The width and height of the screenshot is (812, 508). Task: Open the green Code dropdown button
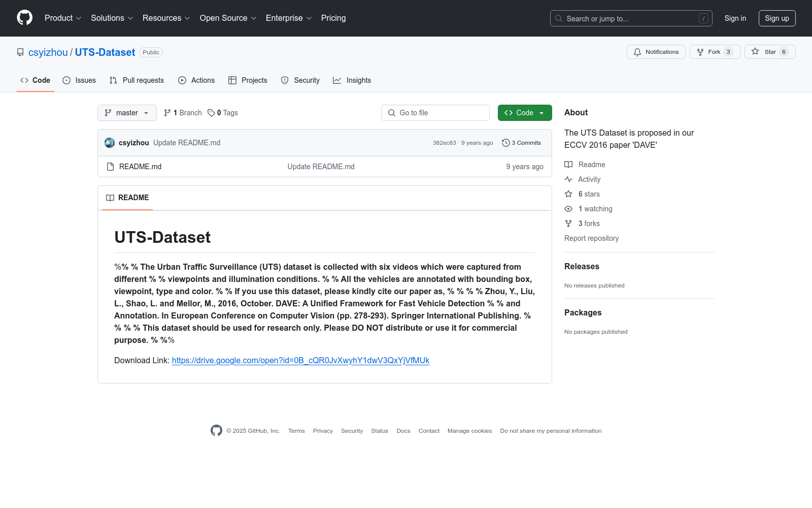[x=525, y=113]
